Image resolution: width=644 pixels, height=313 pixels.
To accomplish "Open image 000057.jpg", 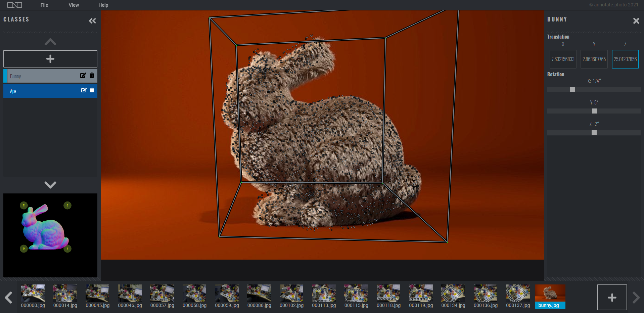I will [x=162, y=297].
